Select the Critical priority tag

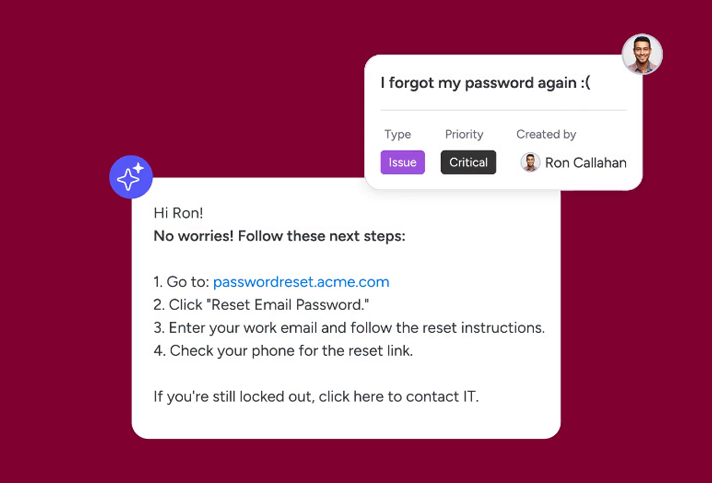[x=468, y=162]
